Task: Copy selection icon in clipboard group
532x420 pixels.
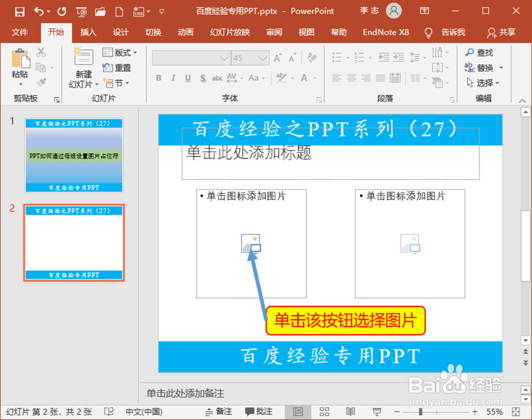Action: [x=41, y=67]
